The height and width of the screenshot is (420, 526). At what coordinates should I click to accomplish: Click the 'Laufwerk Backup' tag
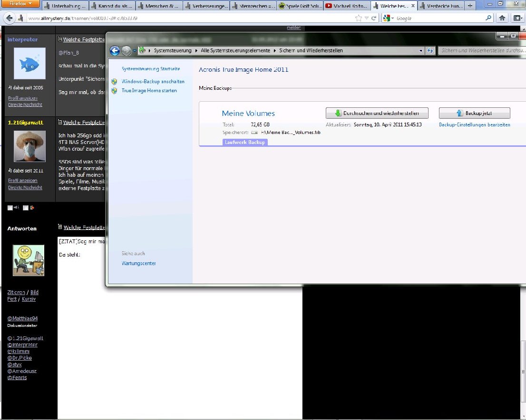[x=245, y=142]
